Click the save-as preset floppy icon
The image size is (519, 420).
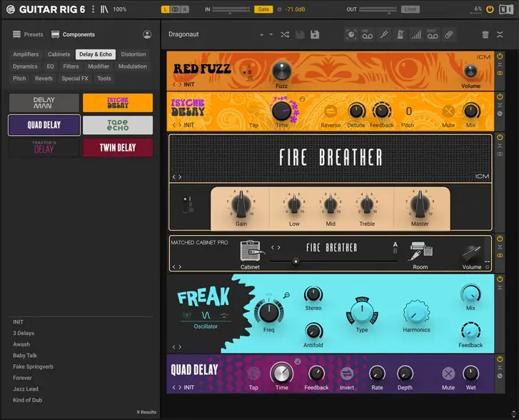(315, 34)
